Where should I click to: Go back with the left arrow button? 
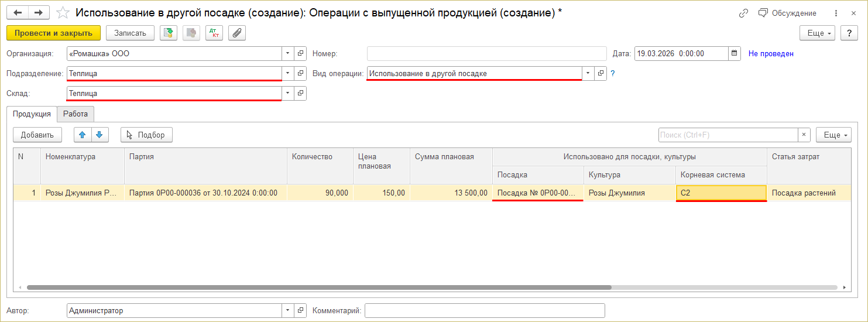[18, 13]
